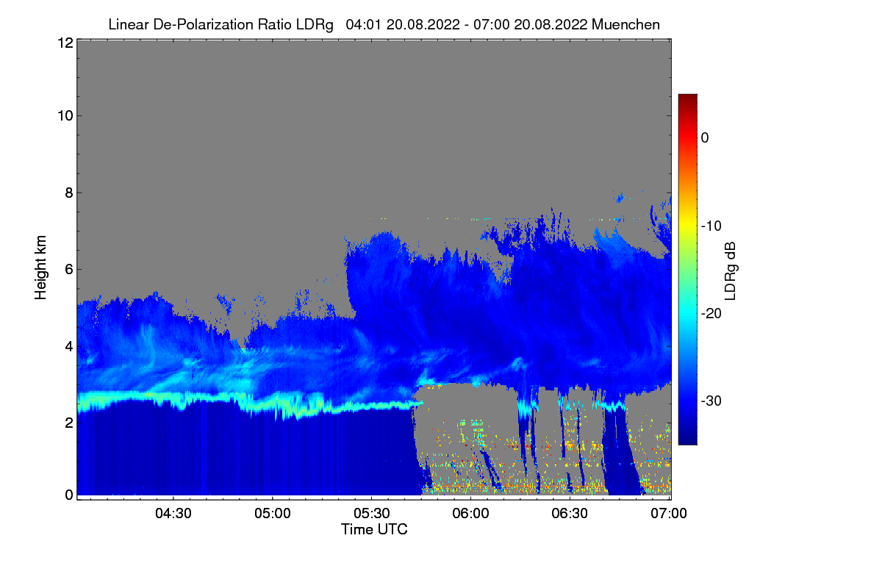Click the '04:30' time axis tick
The height and width of the screenshot is (588, 882).
pyautogui.click(x=173, y=513)
